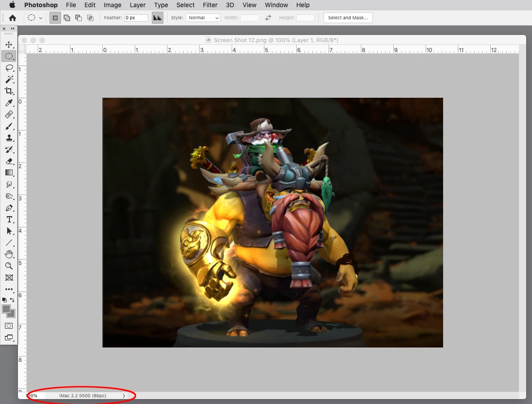The image size is (532, 404).
Task: Select the Path Selection tool
Action: [9, 231]
